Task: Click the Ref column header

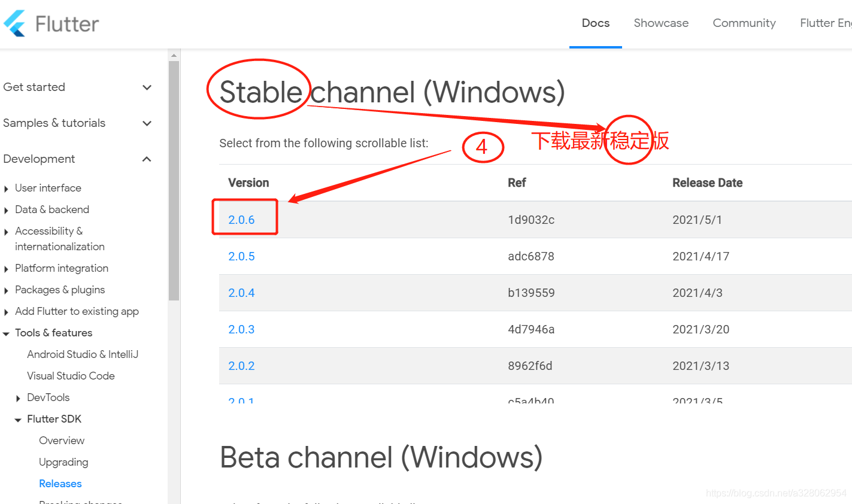Action: (517, 183)
